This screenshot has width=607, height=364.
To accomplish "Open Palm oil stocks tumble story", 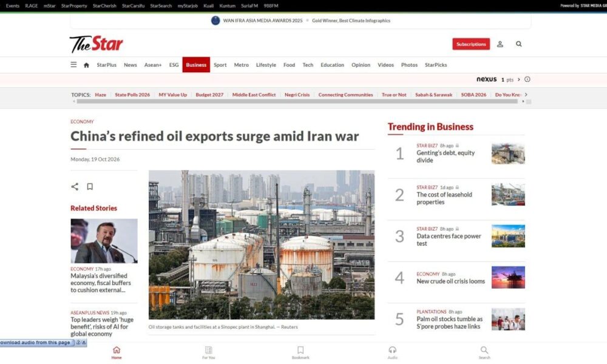I will pyautogui.click(x=449, y=323).
